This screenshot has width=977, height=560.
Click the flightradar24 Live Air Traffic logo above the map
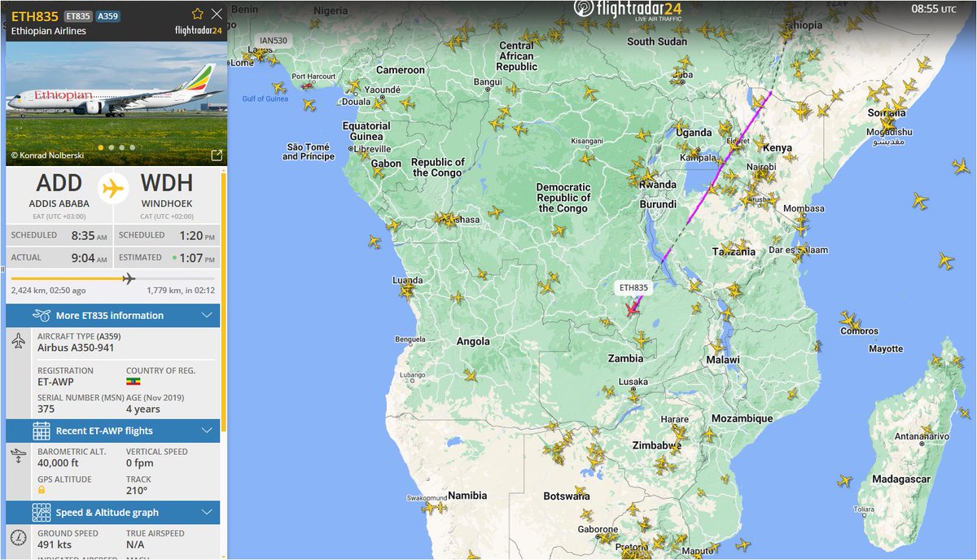tap(628, 10)
